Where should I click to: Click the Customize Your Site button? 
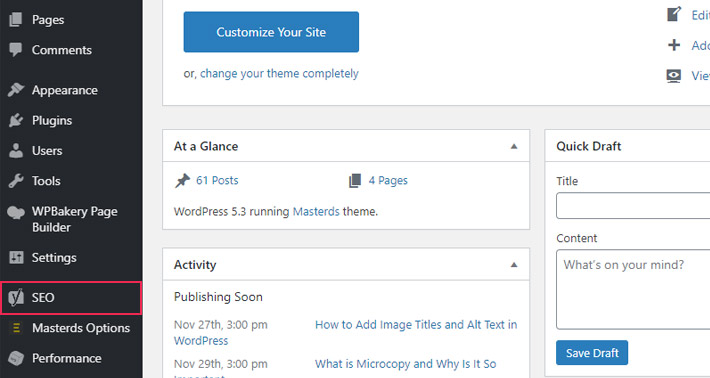pyautogui.click(x=271, y=32)
